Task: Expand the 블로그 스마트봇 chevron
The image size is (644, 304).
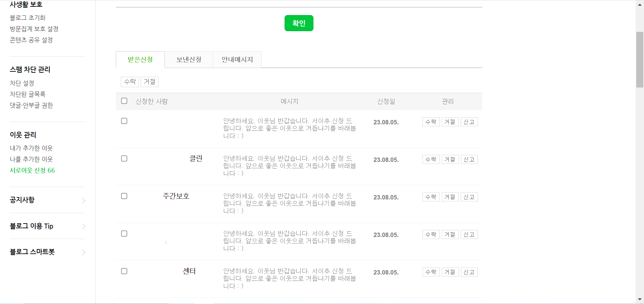Action: click(84, 252)
